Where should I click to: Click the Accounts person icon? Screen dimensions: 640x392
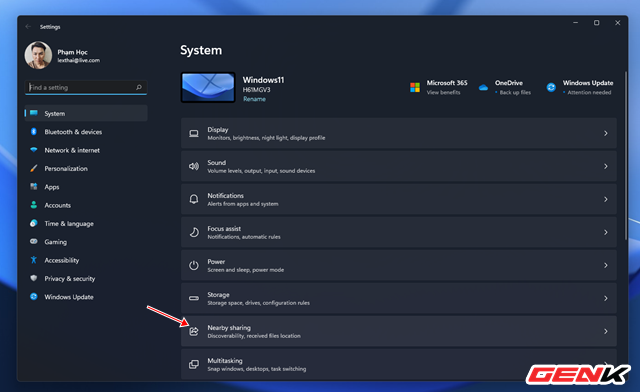(x=34, y=205)
